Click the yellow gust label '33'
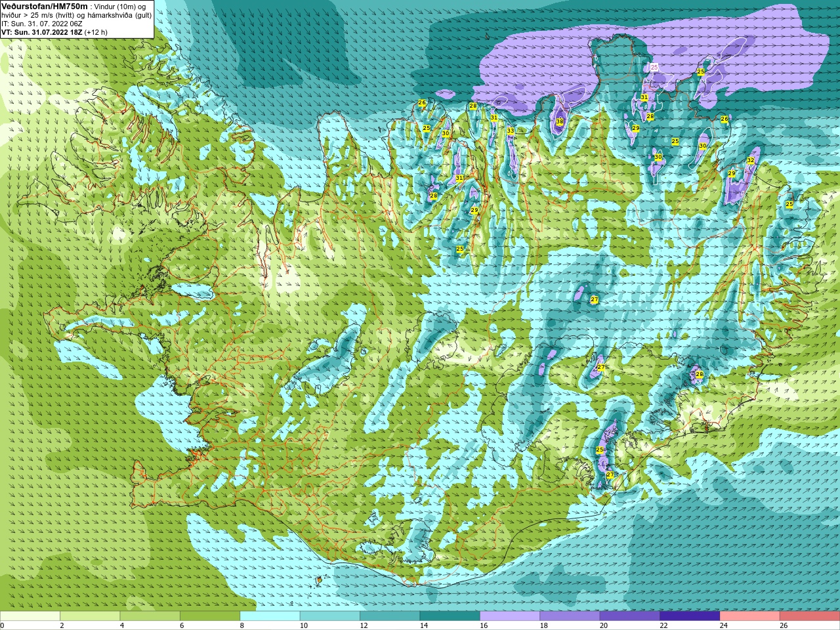Screen dimensions: 840x630 coord(511,131)
